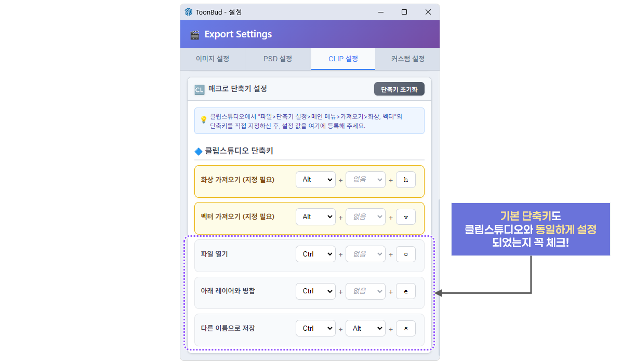The width and height of the screenshot is (621, 364).
Task: Open the Alt dropdown for 화상 가져오기
Action: (x=315, y=179)
